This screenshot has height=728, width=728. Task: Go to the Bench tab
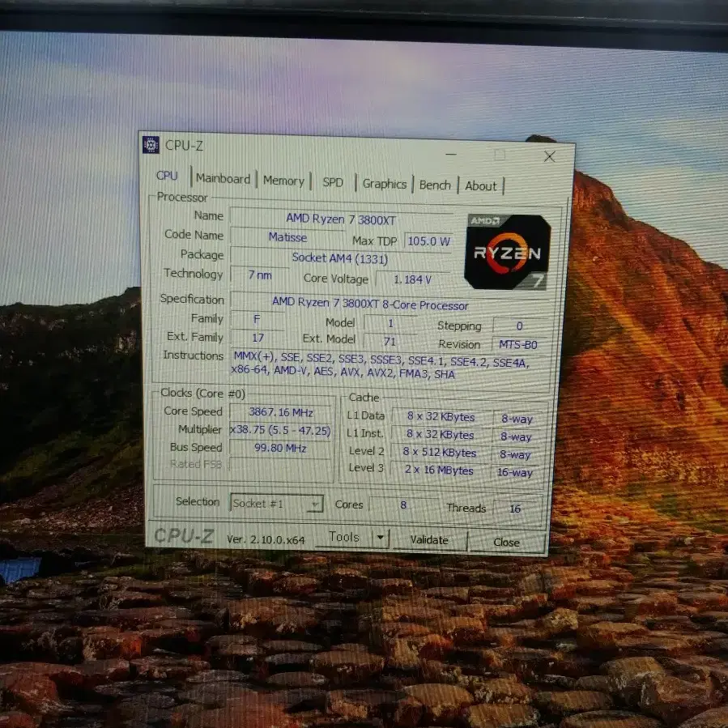435,185
